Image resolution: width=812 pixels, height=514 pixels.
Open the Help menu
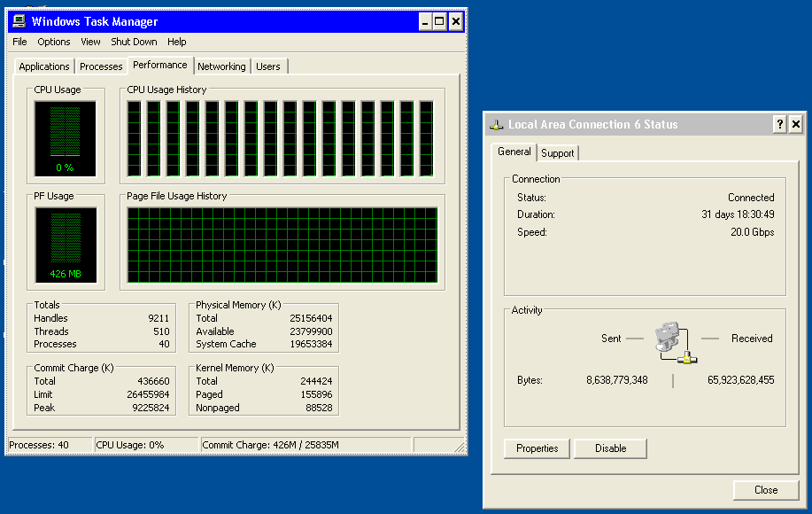point(176,42)
